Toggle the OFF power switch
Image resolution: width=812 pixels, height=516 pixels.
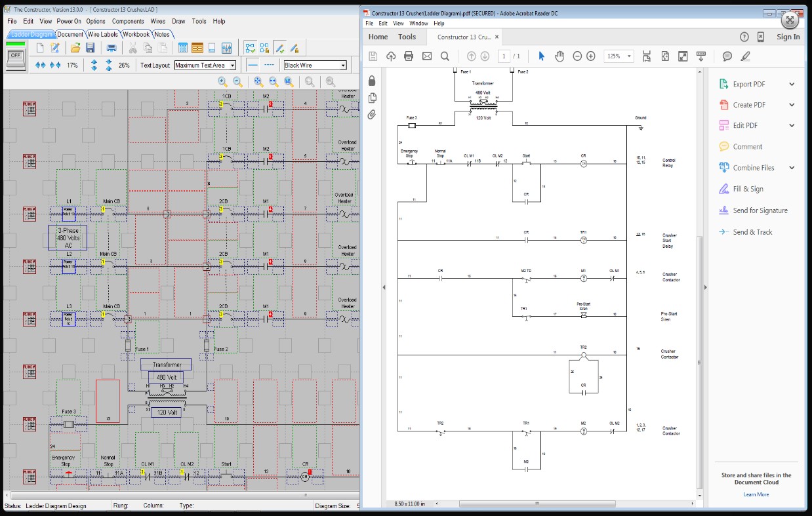pyautogui.click(x=16, y=60)
